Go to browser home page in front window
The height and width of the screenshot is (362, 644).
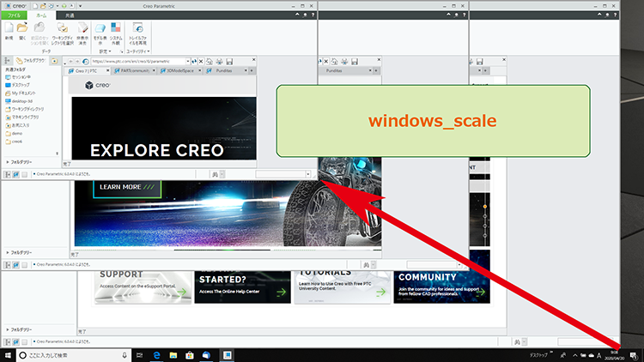point(210,62)
